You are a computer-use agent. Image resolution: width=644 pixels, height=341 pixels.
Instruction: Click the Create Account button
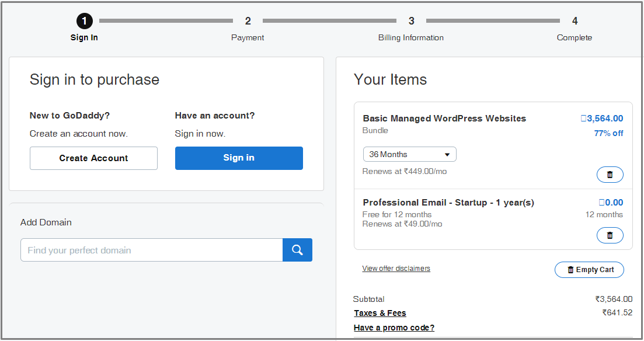coord(93,158)
